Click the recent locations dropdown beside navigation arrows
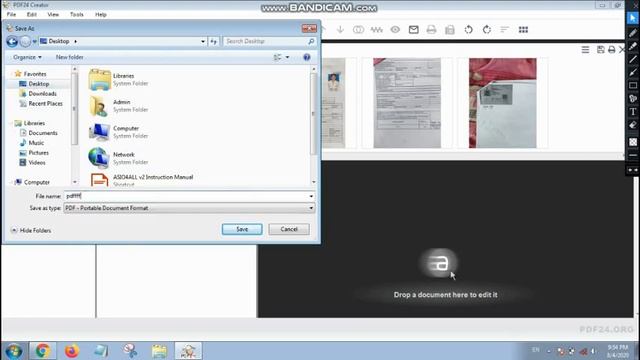This screenshot has width=640, height=360. 34,41
